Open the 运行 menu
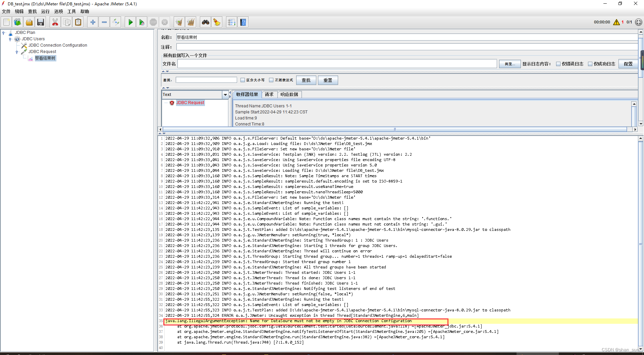The width and height of the screenshot is (644, 355). (45, 11)
